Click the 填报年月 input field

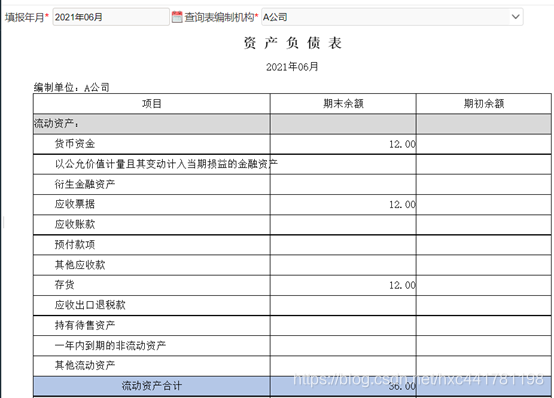click(111, 17)
